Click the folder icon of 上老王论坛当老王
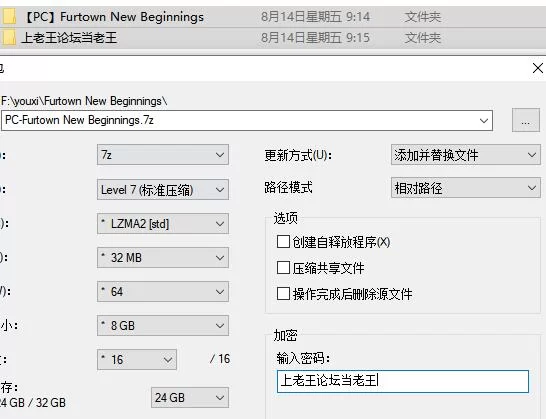 pos(9,37)
